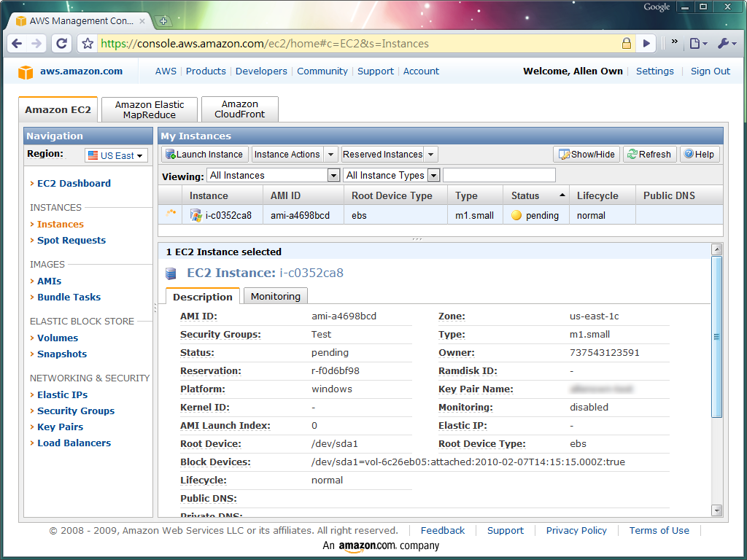Viewport: 747px width, 560px height.
Task: Open Settings in the top right
Action: point(655,71)
